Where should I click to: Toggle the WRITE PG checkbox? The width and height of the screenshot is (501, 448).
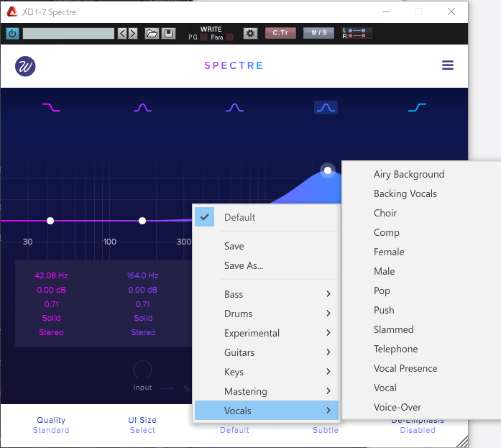203,37
